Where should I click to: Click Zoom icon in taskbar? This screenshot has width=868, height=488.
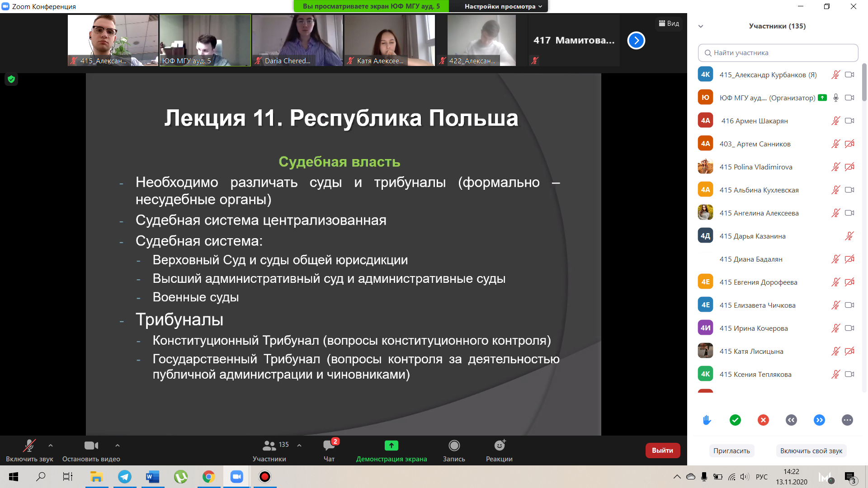point(236,477)
